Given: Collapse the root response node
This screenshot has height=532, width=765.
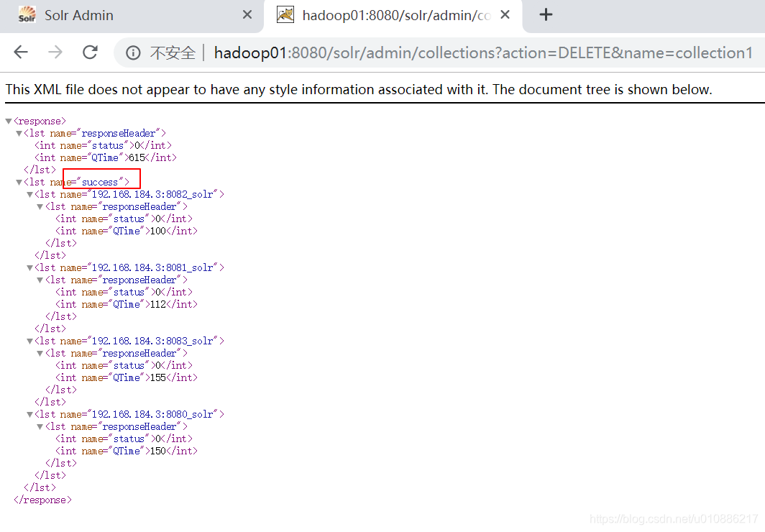Looking at the screenshot, I should pyautogui.click(x=9, y=121).
